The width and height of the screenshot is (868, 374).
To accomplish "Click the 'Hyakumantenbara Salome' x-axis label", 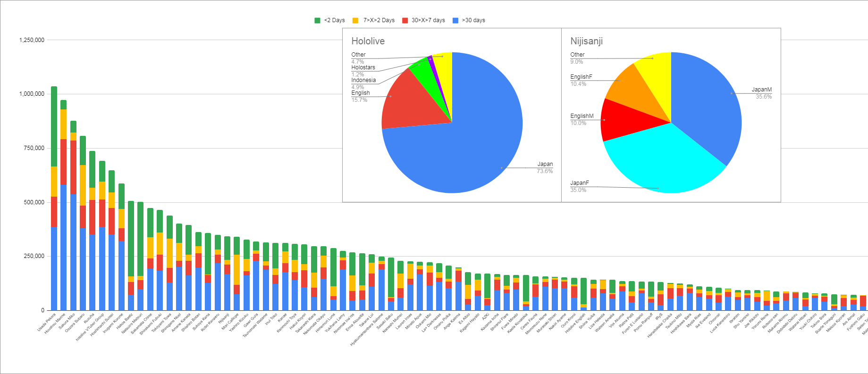I will pos(366,330).
